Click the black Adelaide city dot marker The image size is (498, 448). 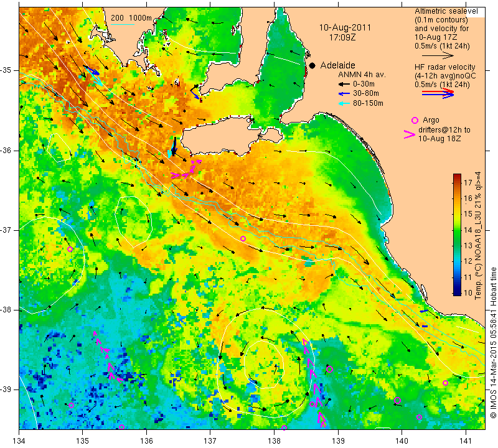312,65
